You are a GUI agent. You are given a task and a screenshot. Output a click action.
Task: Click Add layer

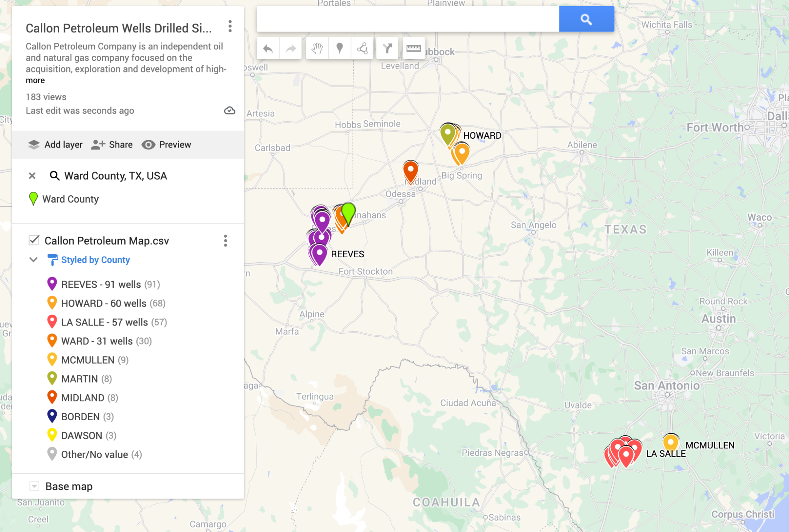(x=55, y=144)
